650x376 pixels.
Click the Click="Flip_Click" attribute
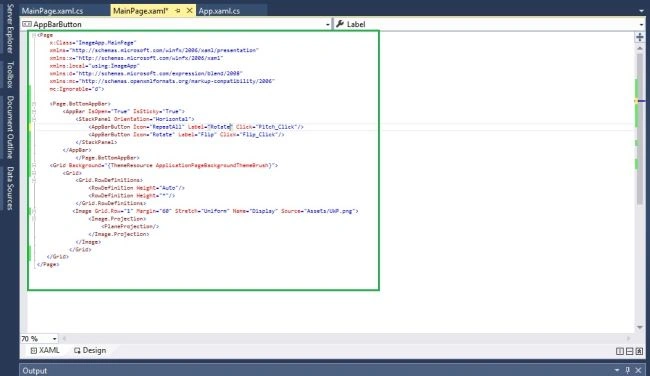(250, 134)
